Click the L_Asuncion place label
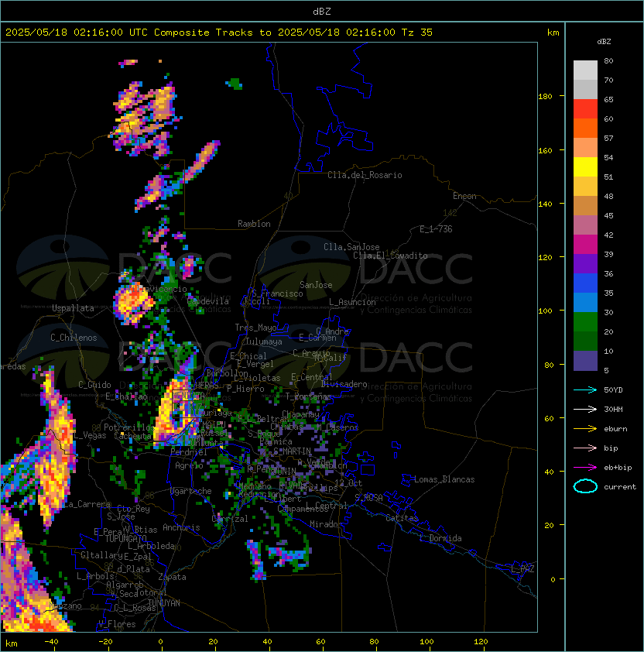 352,302
